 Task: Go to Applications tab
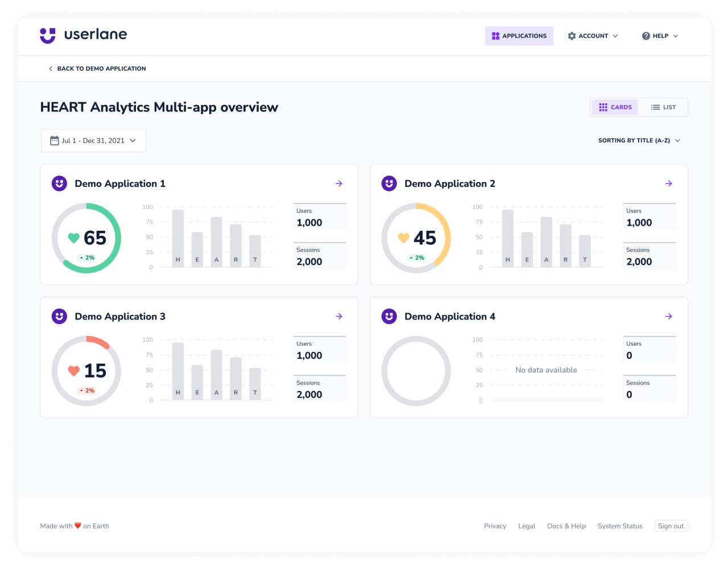pyautogui.click(x=519, y=36)
